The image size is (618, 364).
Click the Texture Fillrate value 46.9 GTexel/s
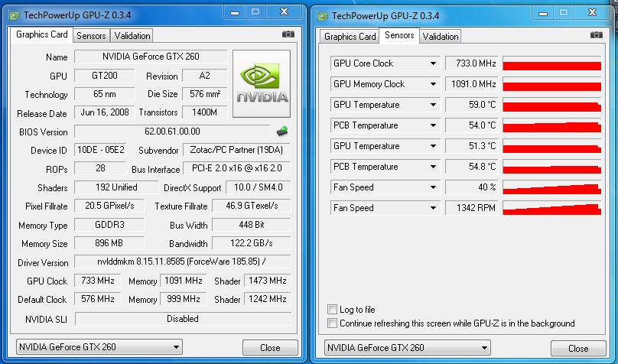click(x=252, y=206)
